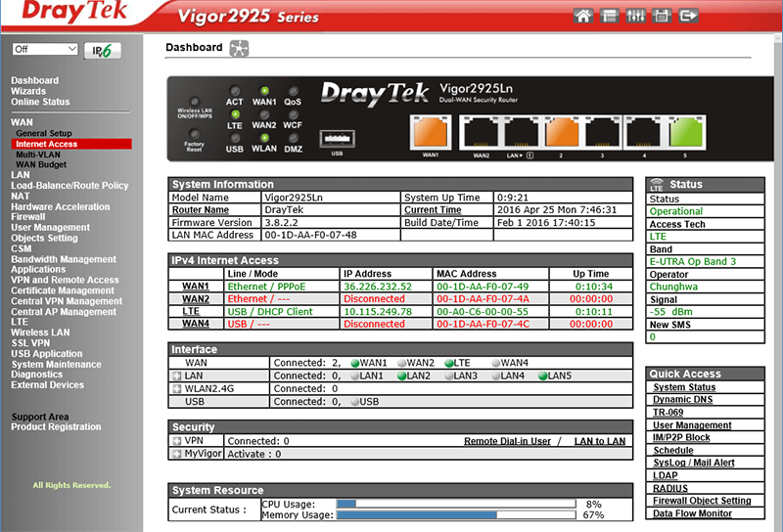This screenshot has height=532, width=783.
Task: Click the Memory Usage progress bar
Action: (456, 514)
